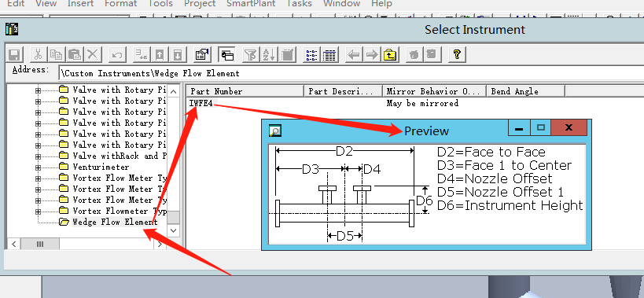Click the Move Down icon

coord(178,54)
